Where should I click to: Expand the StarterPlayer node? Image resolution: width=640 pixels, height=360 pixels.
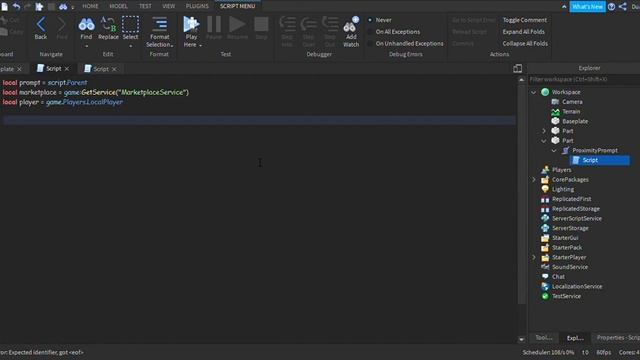pyautogui.click(x=533, y=258)
